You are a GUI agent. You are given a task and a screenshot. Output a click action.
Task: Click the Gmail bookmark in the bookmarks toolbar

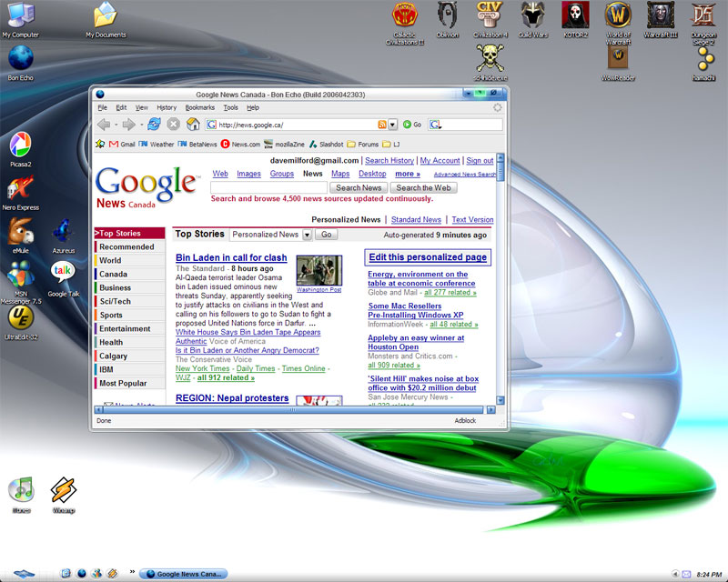click(x=122, y=144)
